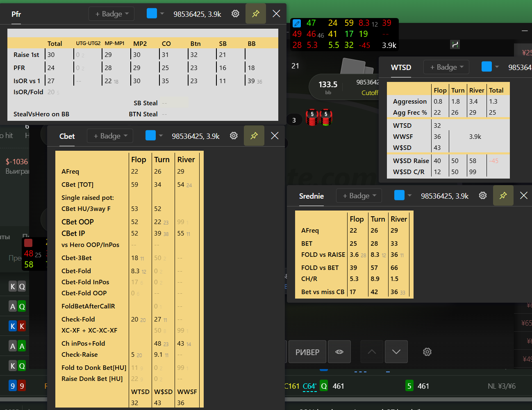
Task: Select the AA hand row
Action: point(17,346)
